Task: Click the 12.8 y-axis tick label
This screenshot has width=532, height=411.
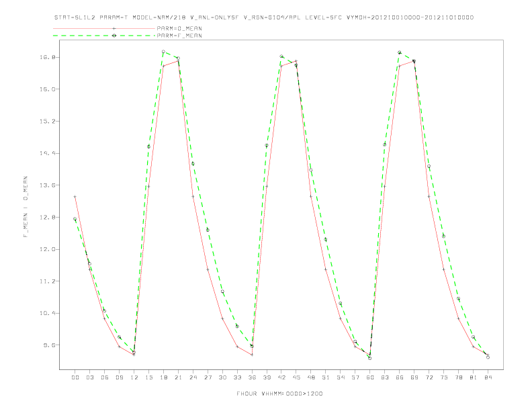Action: point(47,217)
